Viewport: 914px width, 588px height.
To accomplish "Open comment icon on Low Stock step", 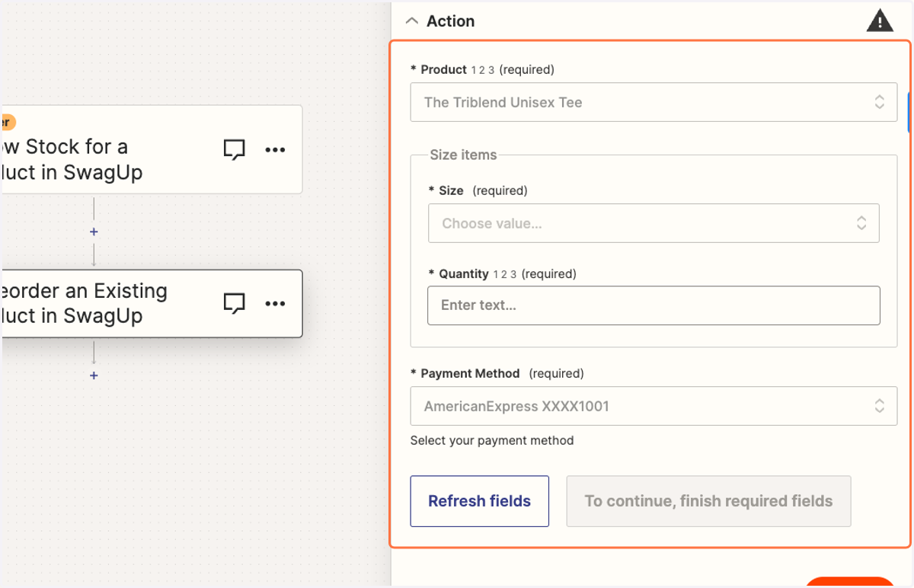I will click(x=235, y=150).
